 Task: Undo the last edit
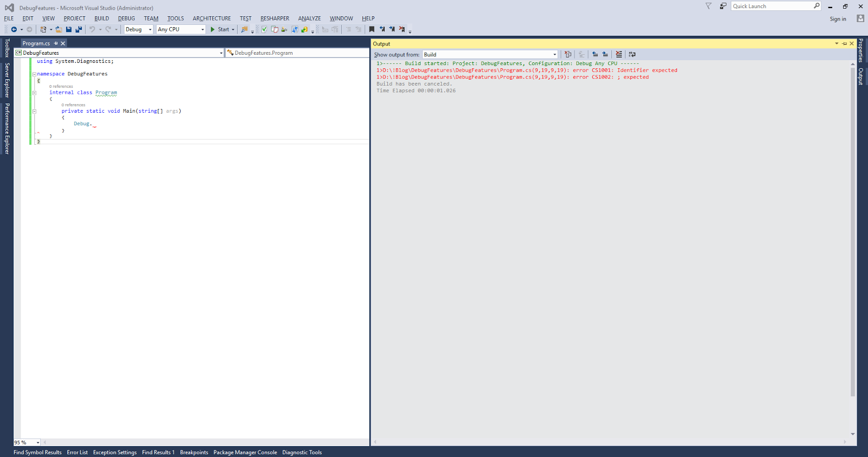coord(92,29)
